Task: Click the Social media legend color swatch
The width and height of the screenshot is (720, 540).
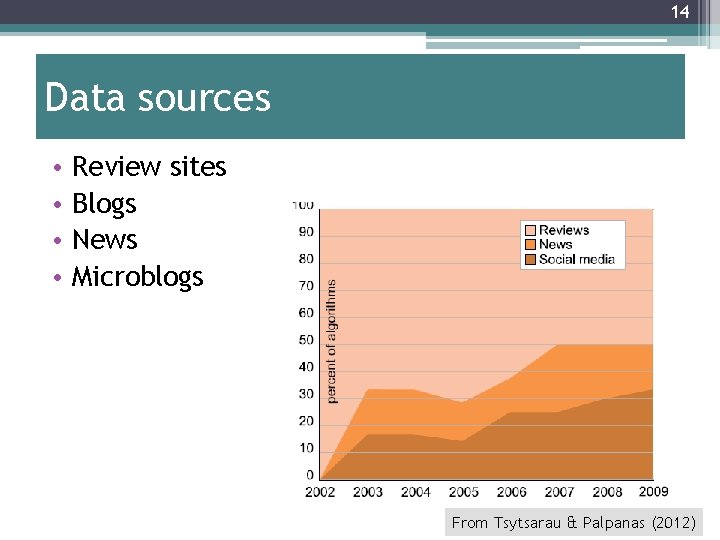Action: 530,259
